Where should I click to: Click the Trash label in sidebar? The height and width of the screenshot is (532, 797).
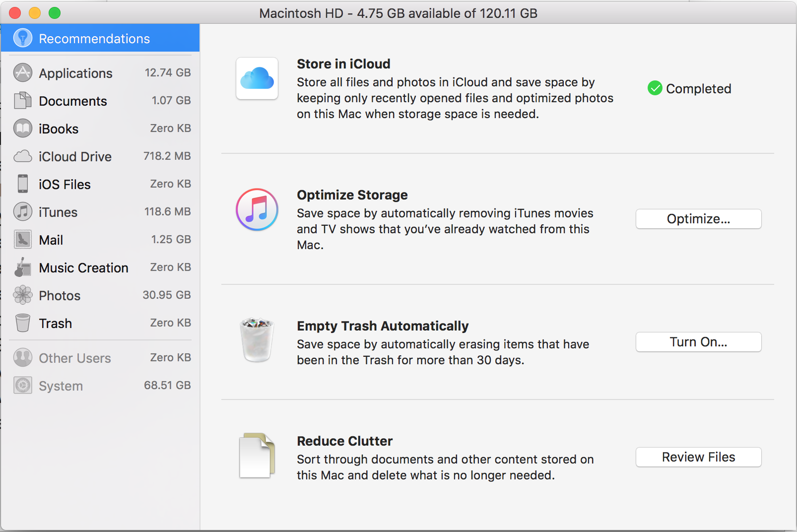(56, 324)
